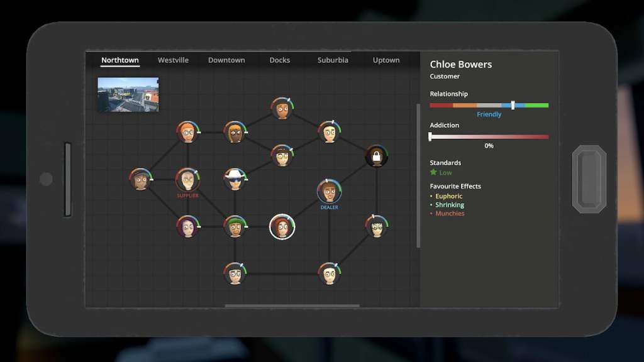Select the contact labeled SUPPLIER

coord(187,180)
